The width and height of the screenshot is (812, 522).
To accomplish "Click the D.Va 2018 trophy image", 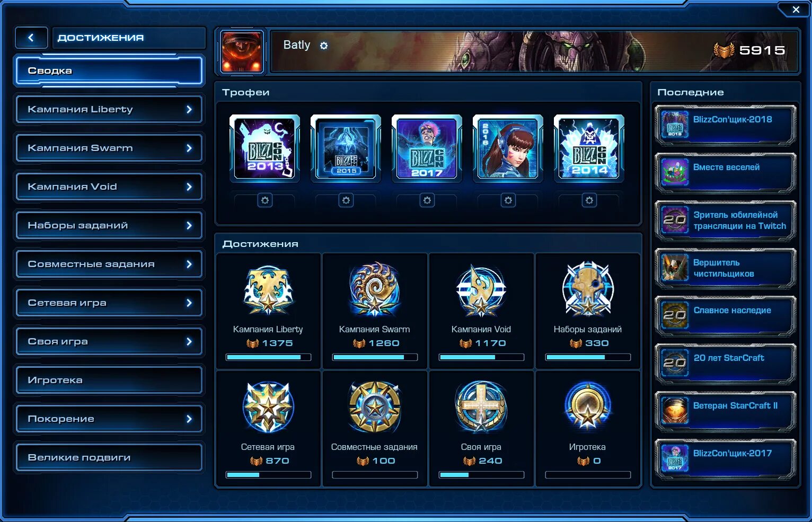I will [x=508, y=148].
